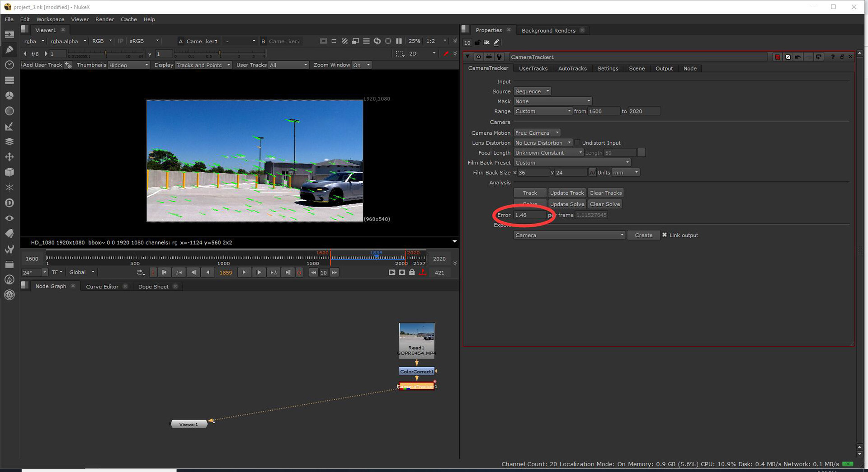Click the clear all property panels icon
Image resolution: width=868 pixels, height=472 pixels.
click(486, 42)
